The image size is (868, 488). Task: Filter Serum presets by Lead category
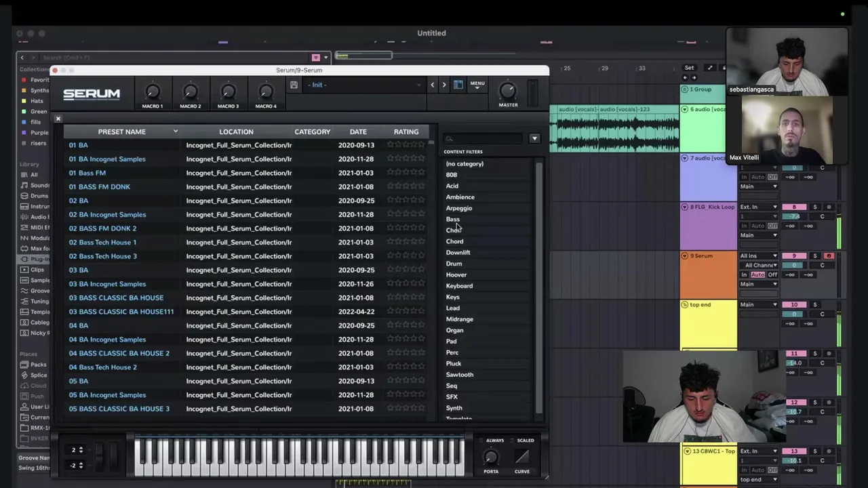tap(453, 308)
